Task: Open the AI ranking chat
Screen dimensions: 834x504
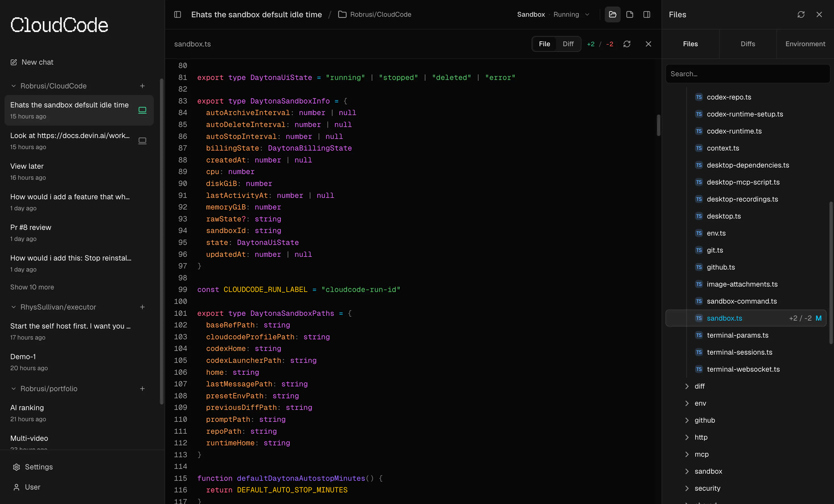Action: (x=79, y=413)
